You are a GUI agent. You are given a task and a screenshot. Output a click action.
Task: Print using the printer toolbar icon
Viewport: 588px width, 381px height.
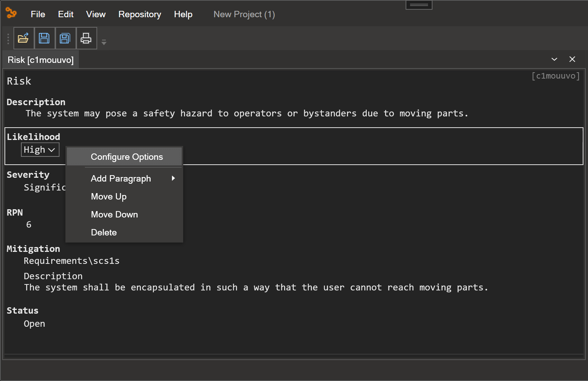click(86, 38)
